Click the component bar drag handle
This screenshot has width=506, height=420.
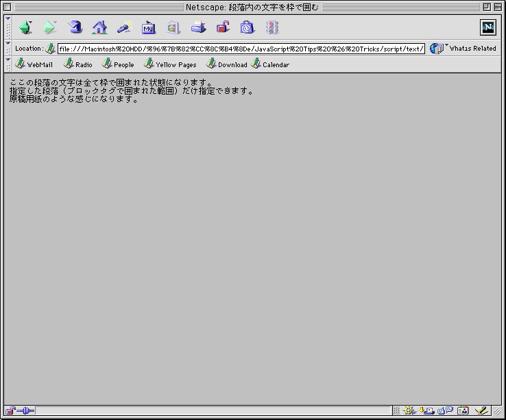396,410
